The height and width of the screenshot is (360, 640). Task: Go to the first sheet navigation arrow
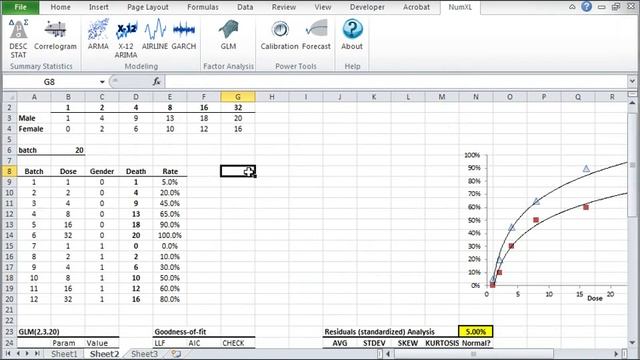[8, 353]
